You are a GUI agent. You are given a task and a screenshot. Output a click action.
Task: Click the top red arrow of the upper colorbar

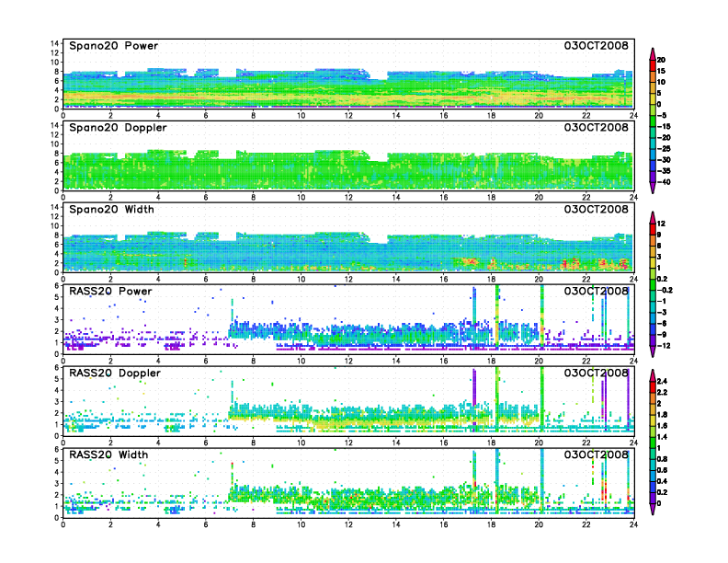tap(654, 52)
